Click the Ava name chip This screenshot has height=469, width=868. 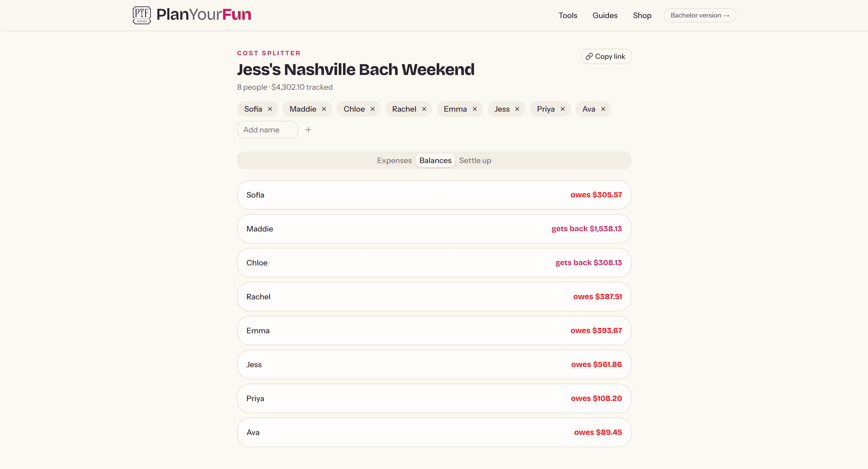coord(593,109)
